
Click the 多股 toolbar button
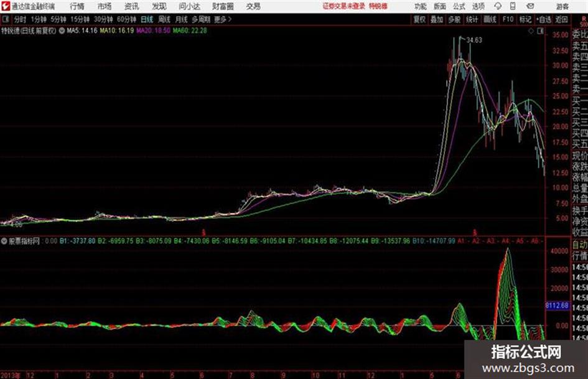[x=454, y=19]
